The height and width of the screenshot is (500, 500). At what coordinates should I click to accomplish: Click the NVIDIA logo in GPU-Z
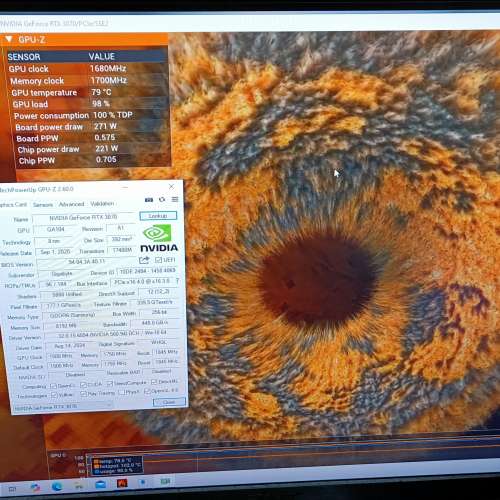159,238
